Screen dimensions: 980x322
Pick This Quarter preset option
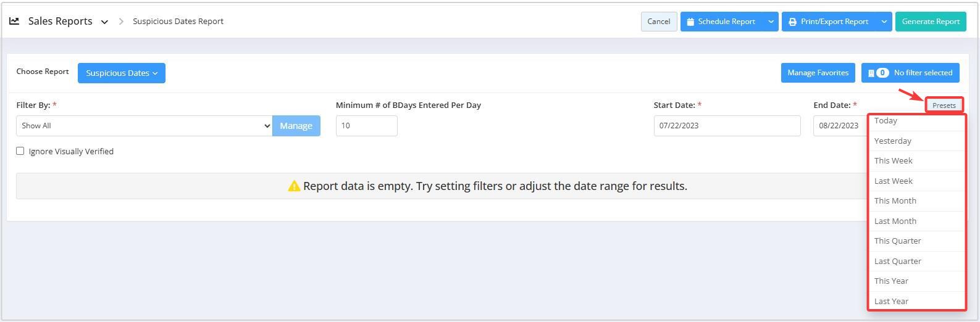[x=916, y=241]
